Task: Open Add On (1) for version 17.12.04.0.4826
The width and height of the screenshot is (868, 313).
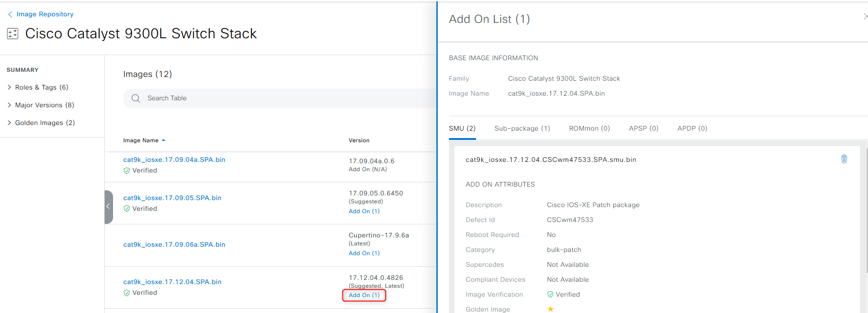Action: [364, 295]
